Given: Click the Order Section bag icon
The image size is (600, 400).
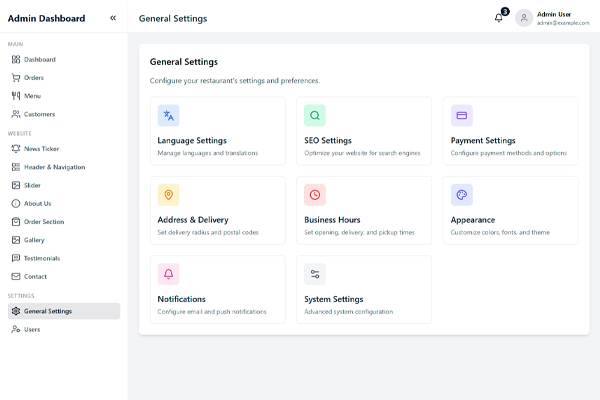Looking at the screenshot, I should (x=16, y=222).
